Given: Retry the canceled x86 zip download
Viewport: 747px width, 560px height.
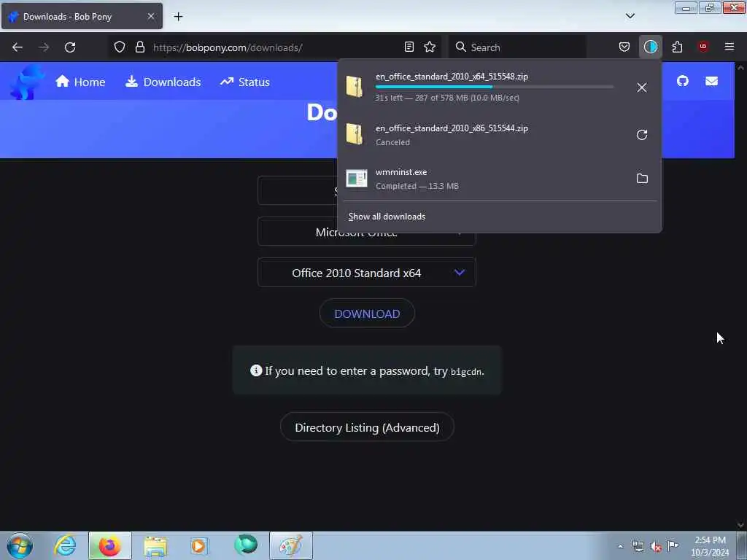Looking at the screenshot, I should tap(642, 135).
